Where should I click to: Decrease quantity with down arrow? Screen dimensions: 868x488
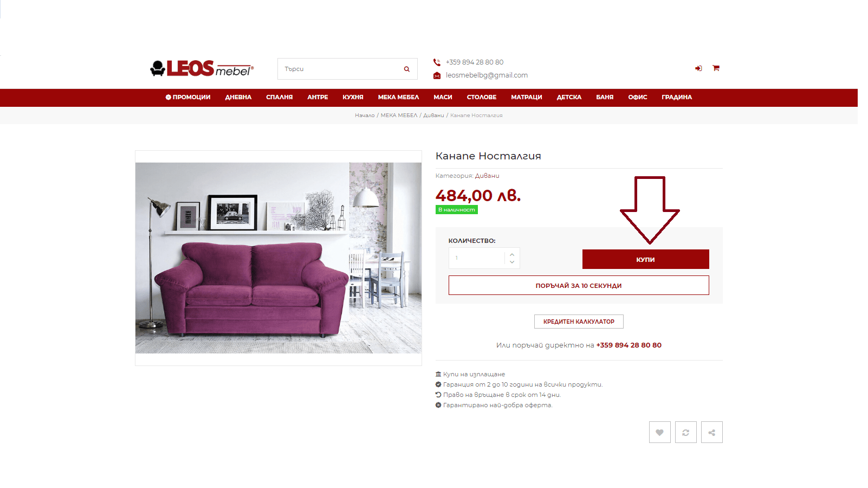(x=512, y=262)
